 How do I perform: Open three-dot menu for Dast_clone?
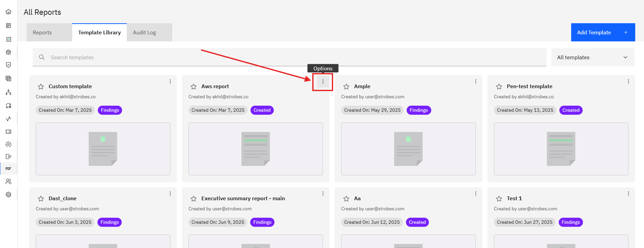click(x=170, y=193)
